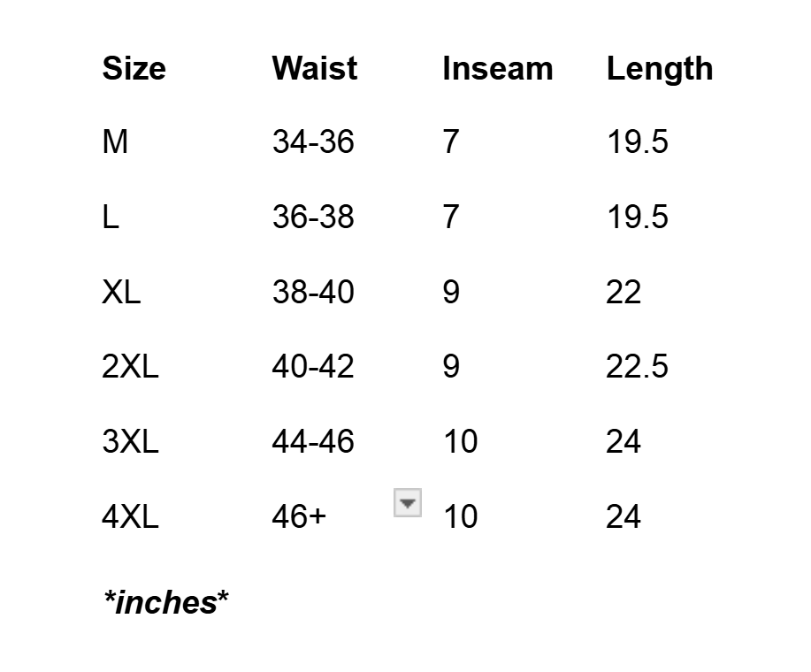Select the 4XL size row label
The image size is (811, 672).
point(130,516)
